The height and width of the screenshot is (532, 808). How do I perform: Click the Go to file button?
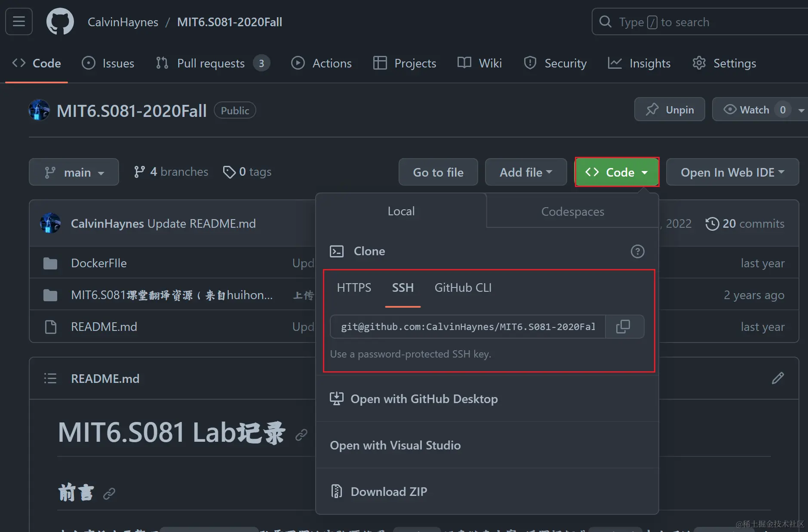pyautogui.click(x=438, y=172)
